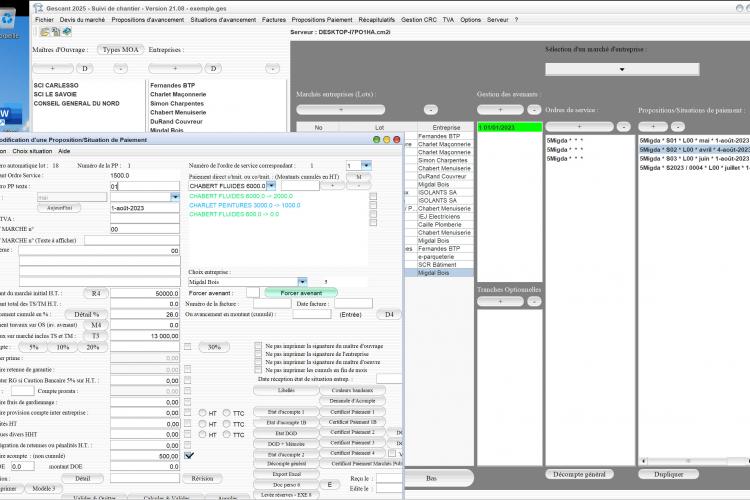Click the Détail % button
The image size is (750, 500).
[86, 314]
